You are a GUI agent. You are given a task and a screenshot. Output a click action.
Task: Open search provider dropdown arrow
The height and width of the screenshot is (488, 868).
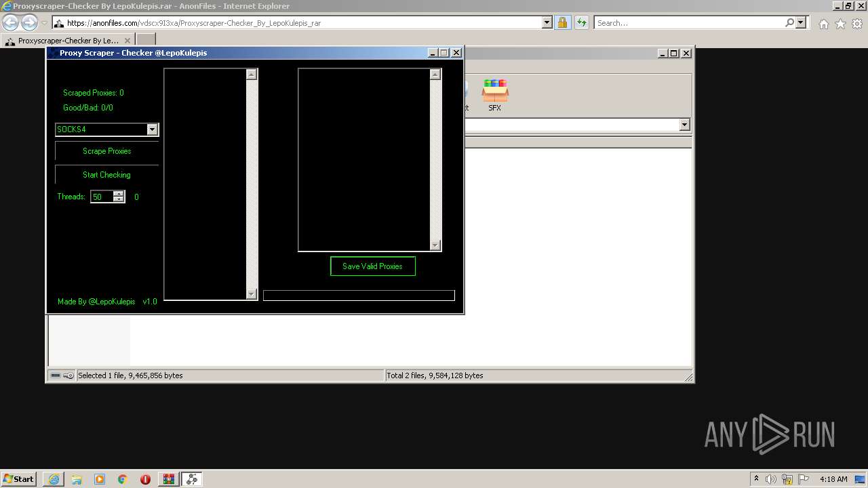[801, 22]
